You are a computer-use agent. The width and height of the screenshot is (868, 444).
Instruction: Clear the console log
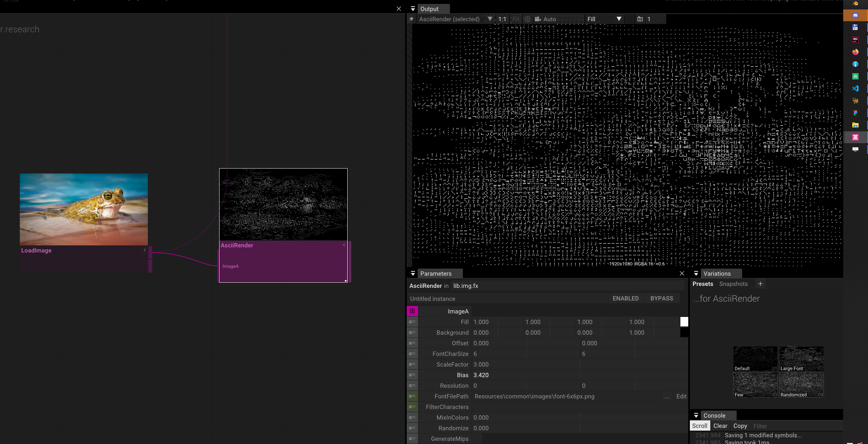[x=720, y=426]
